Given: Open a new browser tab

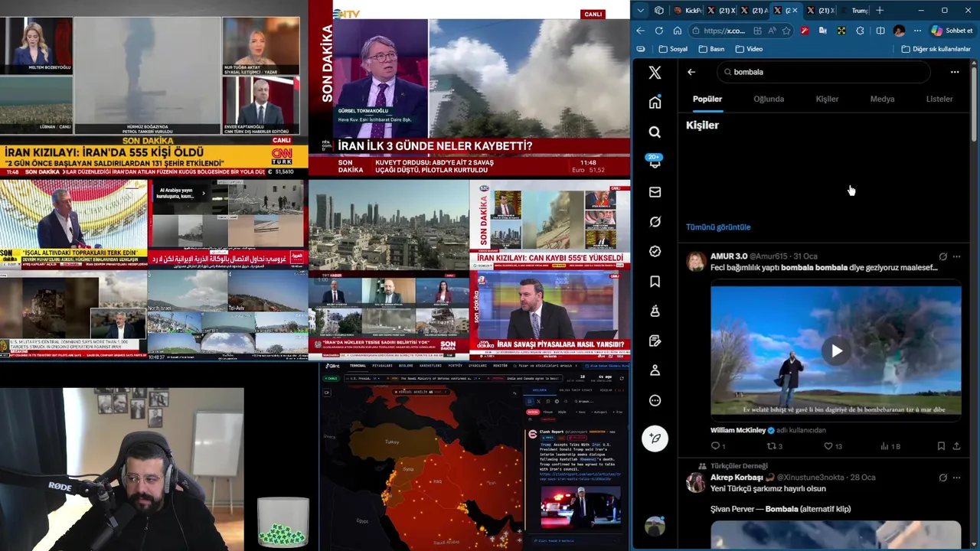Looking at the screenshot, I should click(880, 11).
